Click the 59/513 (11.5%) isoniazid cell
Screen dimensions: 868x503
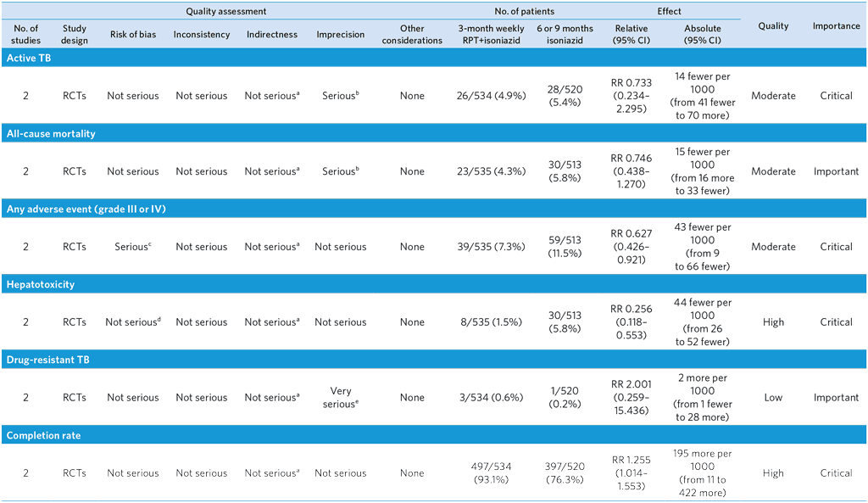[x=565, y=247]
